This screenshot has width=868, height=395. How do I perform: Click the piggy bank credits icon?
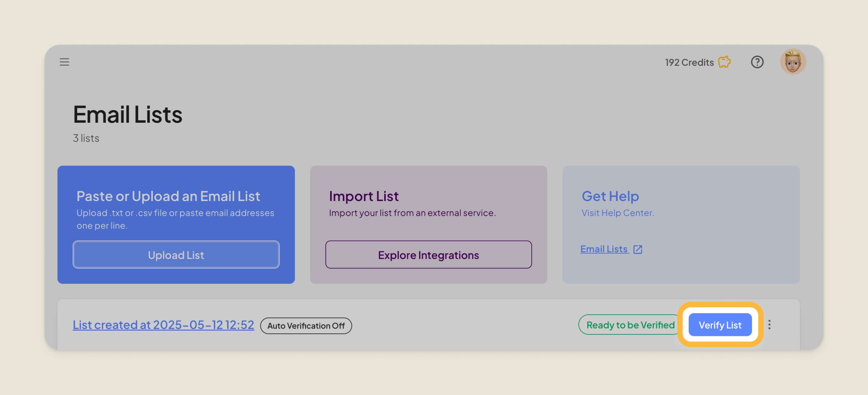click(724, 62)
